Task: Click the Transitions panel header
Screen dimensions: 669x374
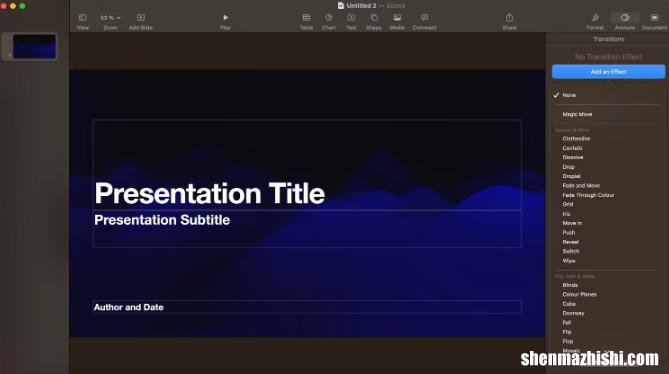Action: pos(608,39)
